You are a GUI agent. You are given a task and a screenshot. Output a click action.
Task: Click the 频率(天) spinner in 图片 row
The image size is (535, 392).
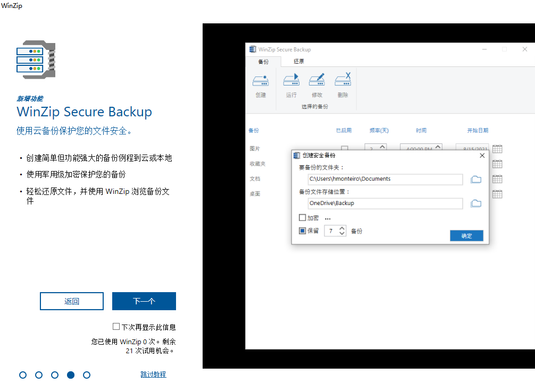click(x=382, y=148)
